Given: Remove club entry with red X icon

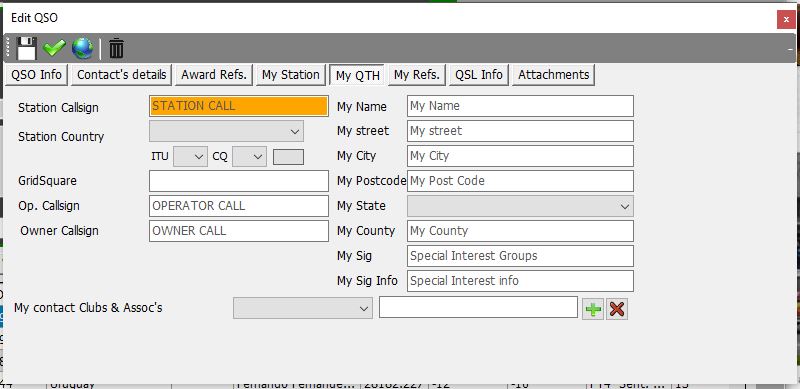Looking at the screenshot, I should click(x=617, y=309).
